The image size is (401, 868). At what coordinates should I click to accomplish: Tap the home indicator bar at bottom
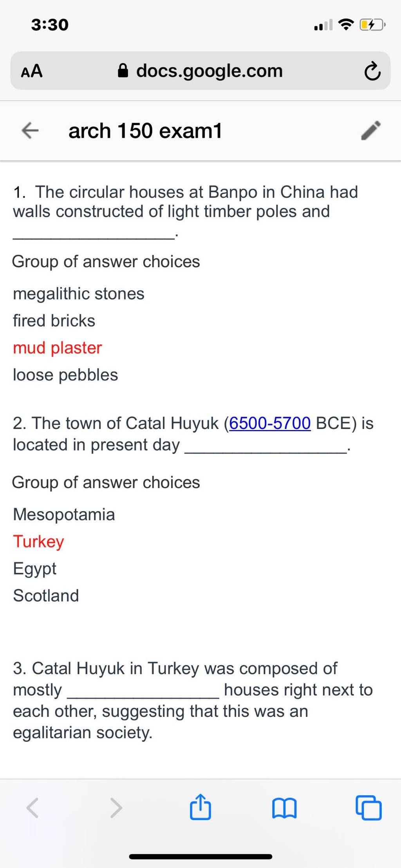(200, 857)
